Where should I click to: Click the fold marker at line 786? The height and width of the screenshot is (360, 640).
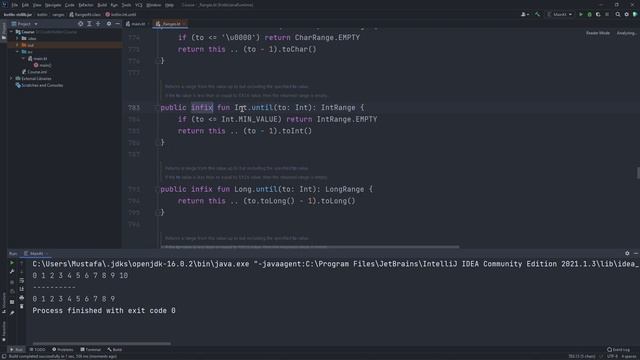(x=158, y=143)
